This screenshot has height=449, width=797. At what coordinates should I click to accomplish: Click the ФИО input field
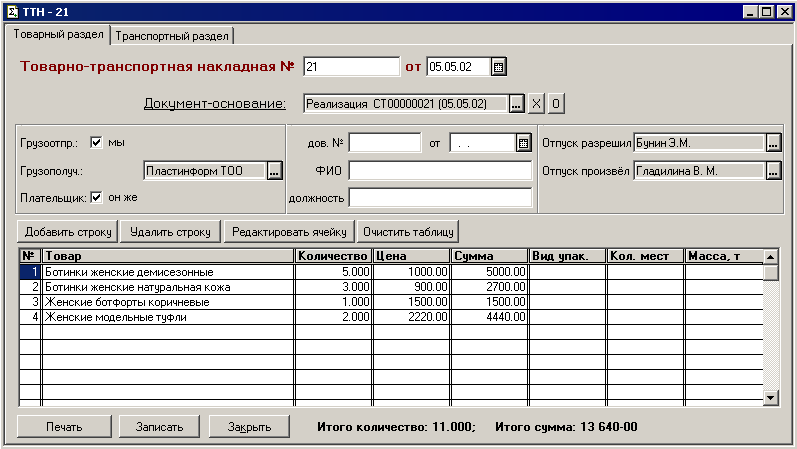pyautogui.click(x=440, y=171)
